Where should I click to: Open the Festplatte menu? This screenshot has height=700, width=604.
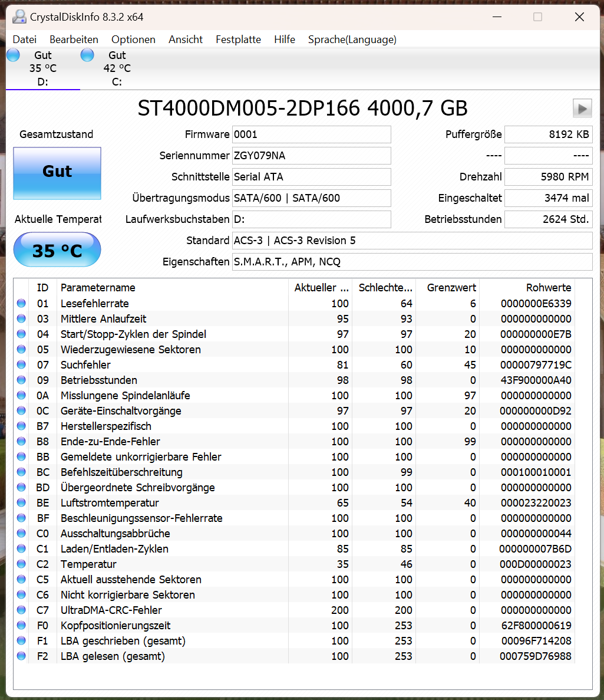pyautogui.click(x=238, y=40)
